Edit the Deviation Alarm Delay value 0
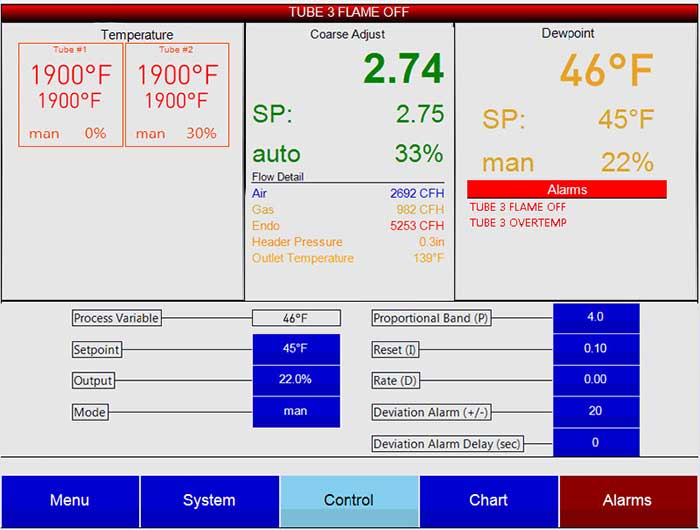This screenshot has height=530, width=700. 596,442
